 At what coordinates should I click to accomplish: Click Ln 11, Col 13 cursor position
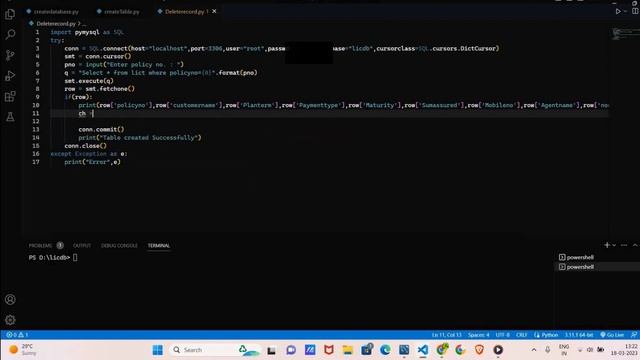click(x=447, y=335)
